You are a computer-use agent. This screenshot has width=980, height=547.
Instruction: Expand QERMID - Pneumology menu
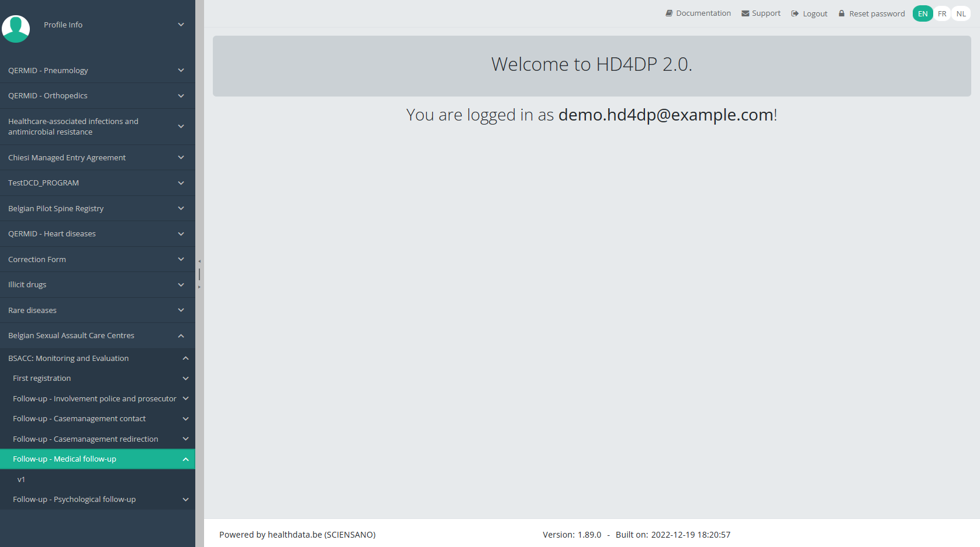(181, 70)
